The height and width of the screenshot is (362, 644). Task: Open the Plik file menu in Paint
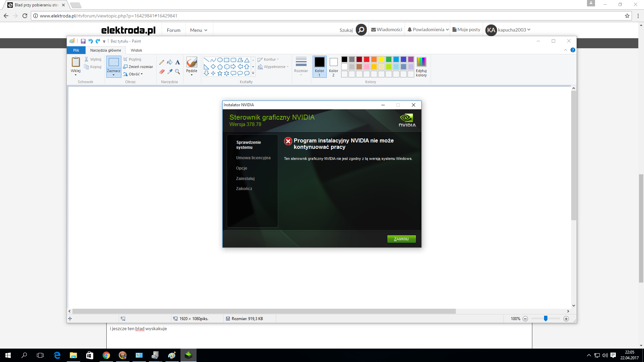pos(76,50)
